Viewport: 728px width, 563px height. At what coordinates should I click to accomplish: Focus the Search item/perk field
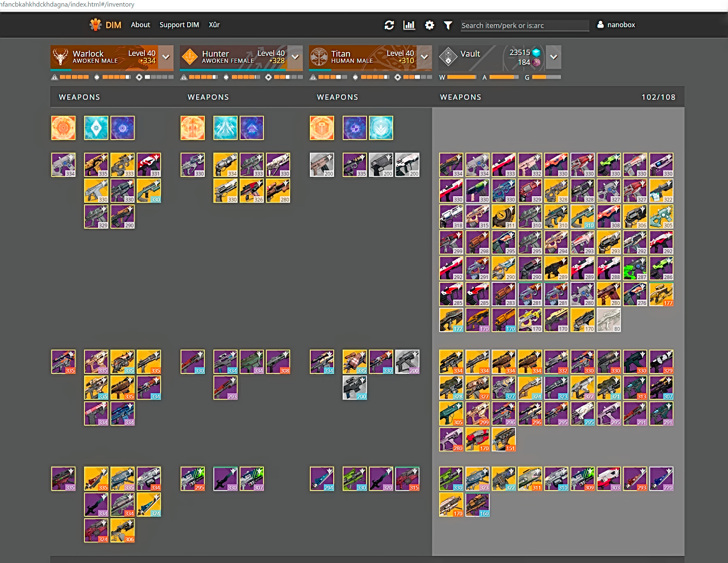point(525,25)
